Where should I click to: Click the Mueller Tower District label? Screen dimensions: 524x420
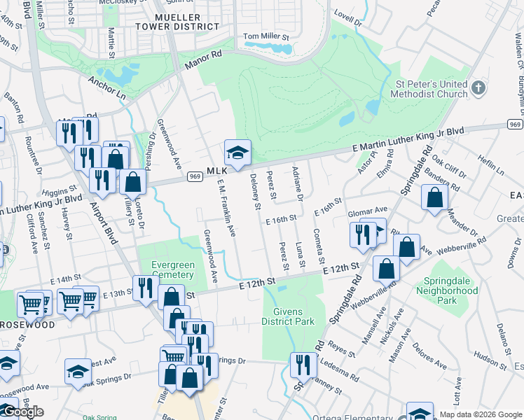[177, 22]
